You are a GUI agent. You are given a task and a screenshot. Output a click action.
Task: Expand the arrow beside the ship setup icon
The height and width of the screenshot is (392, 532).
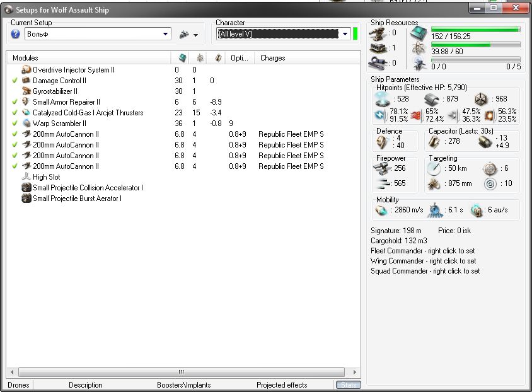[x=196, y=35]
